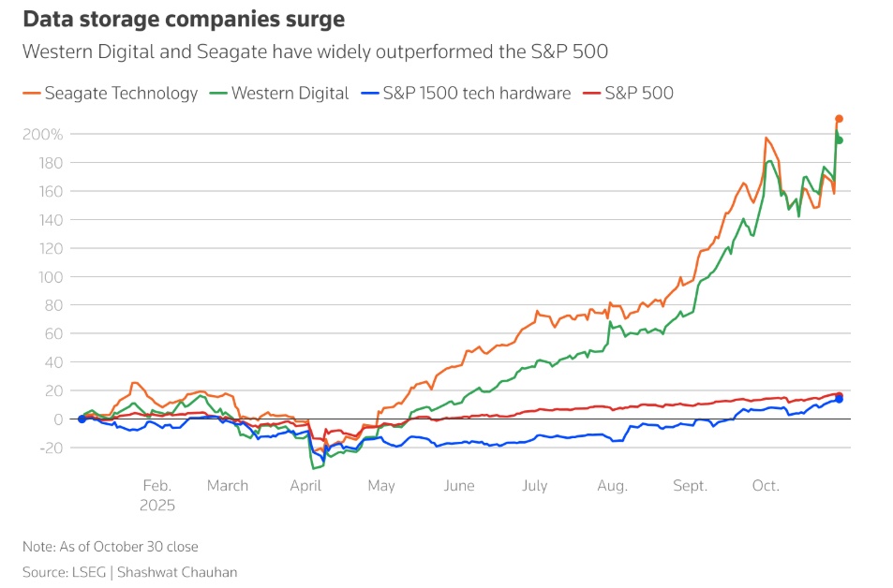Viewport: 893px width, 588px height.
Task: Click the Oct. x-axis label
Action: [x=766, y=486]
